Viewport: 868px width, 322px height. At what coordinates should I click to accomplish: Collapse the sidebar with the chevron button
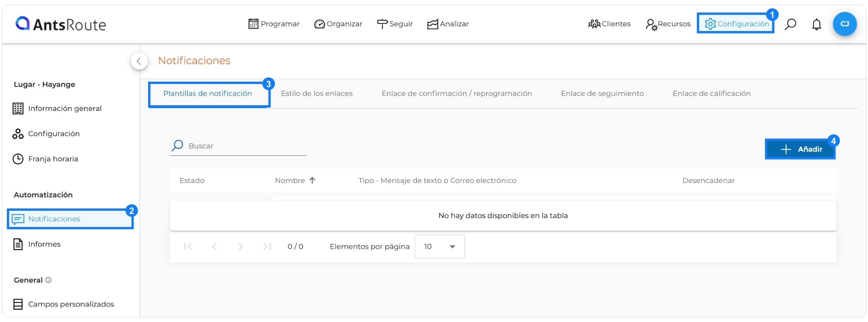point(139,61)
